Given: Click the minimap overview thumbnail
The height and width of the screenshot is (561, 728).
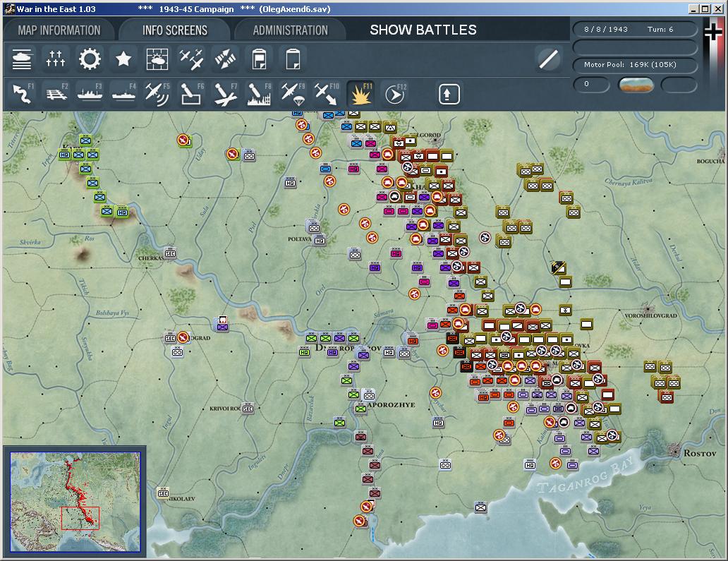Looking at the screenshot, I should click(x=75, y=502).
